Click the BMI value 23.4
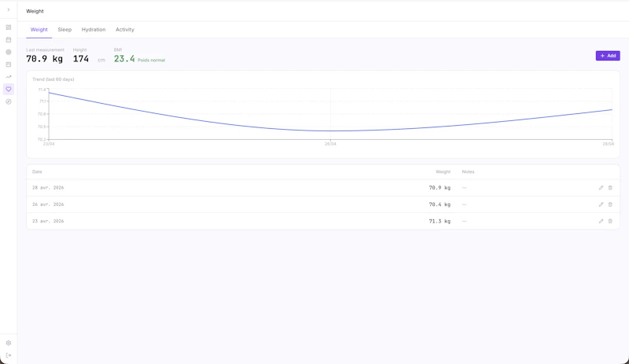 coord(124,59)
